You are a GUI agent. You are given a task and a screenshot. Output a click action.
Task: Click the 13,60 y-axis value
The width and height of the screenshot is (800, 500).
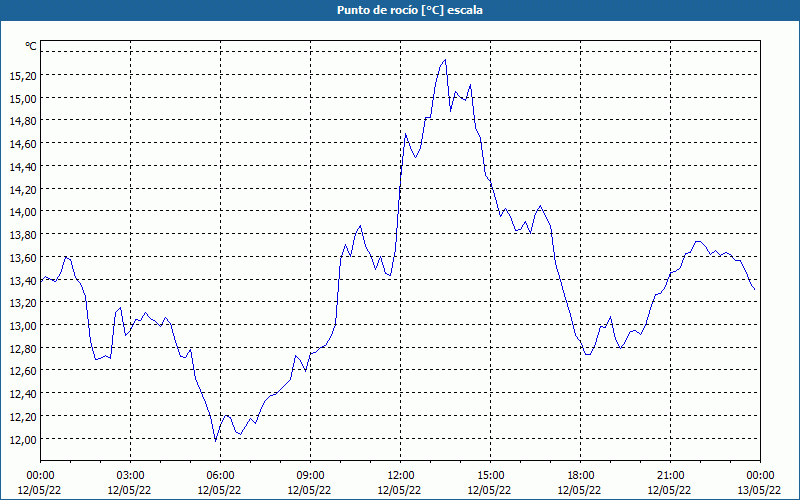coord(23,258)
